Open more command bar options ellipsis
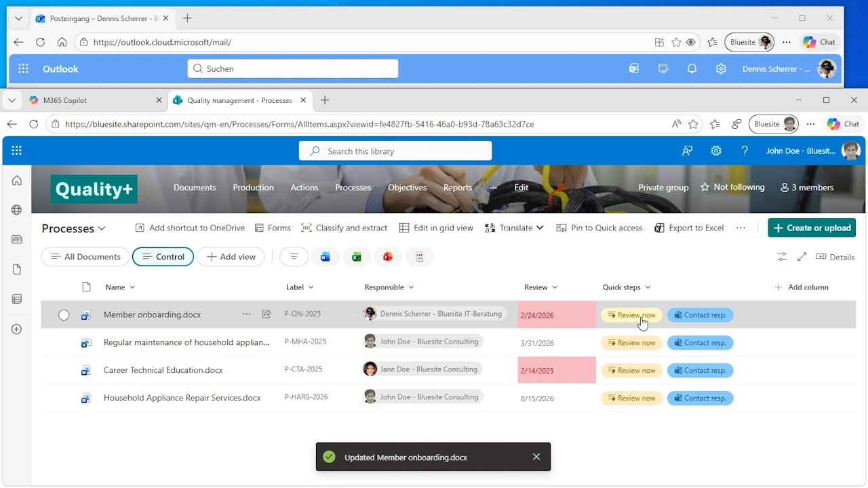 click(x=741, y=228)
